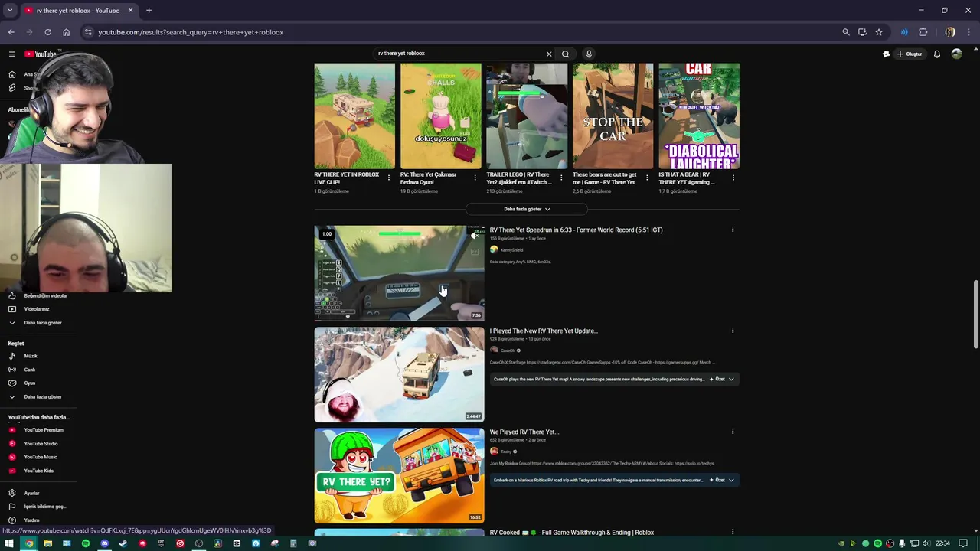Open YouTube Music in the sidebar
This screenshot has height=551, width=980.
[41, 457]
